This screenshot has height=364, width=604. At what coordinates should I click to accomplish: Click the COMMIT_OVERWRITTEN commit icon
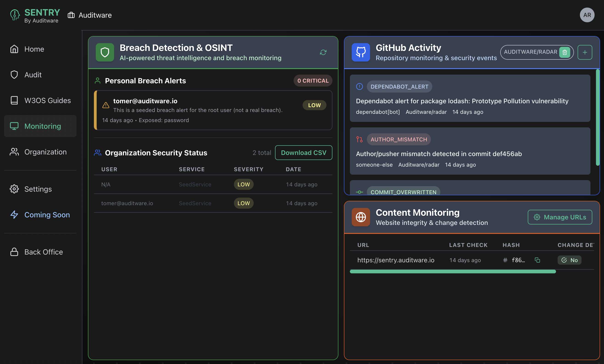[x=359, y=192]
